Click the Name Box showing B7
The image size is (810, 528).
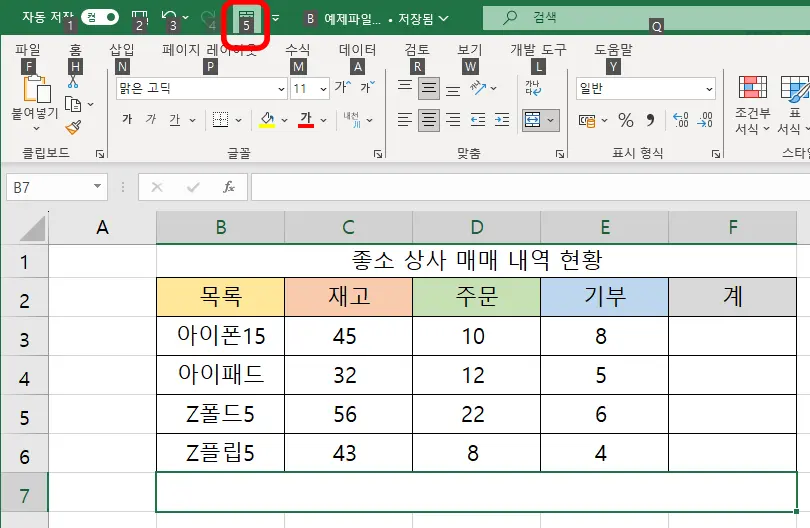tap(57, 187)
